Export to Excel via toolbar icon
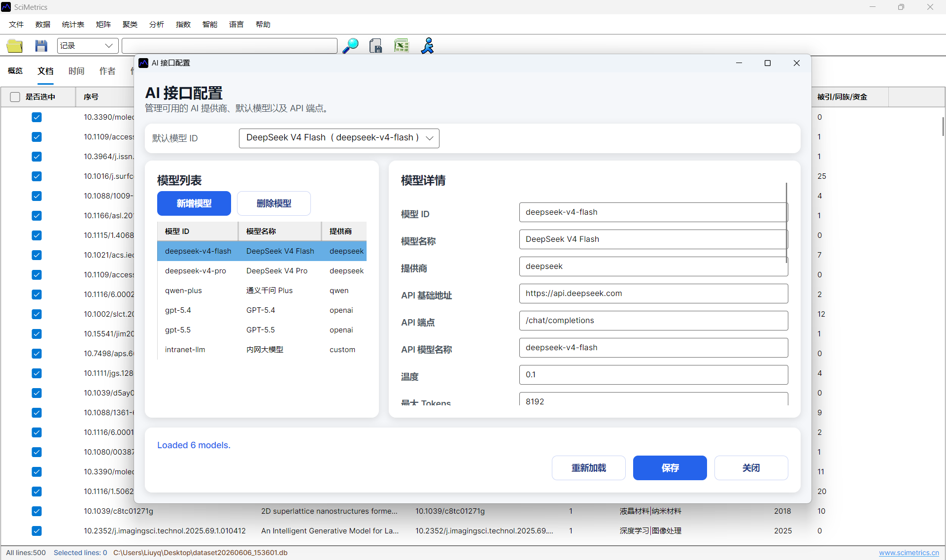Image resolution: width=946 pixels, height=560 pixels. pyautogui.click(x=402, y=46)
